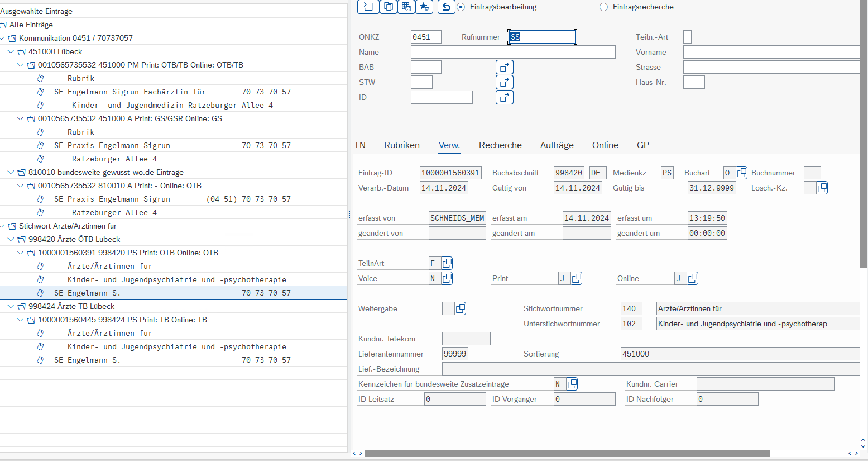Open value help icon for TeilnArt
The height and width of the screenshot is (461, 868).
447,263
